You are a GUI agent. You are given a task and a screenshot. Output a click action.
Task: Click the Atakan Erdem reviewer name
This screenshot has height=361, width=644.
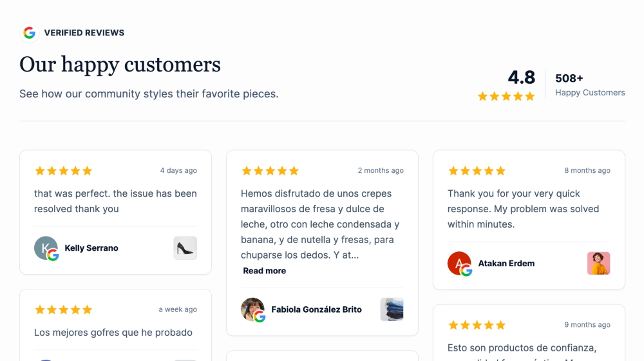coord(506,264)
